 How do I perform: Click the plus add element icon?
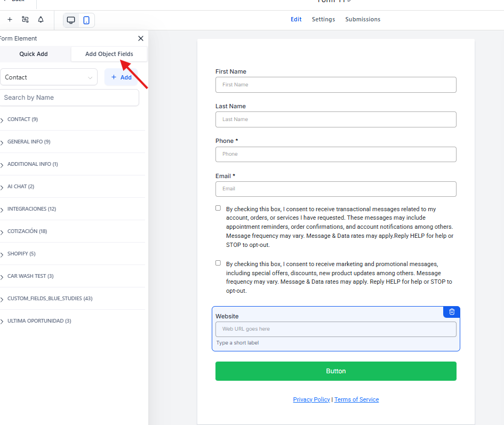coord(10,20)
